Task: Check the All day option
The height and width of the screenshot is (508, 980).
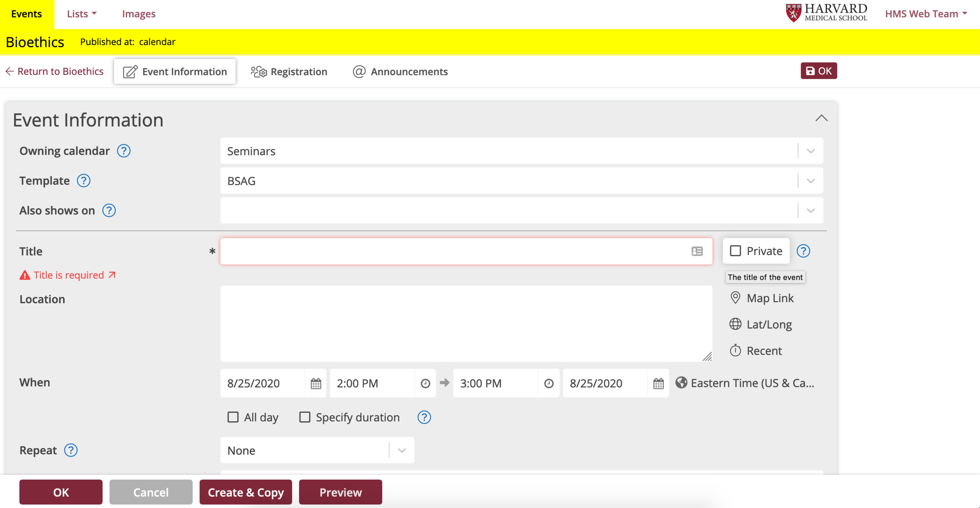Action: tap(233, 417)
